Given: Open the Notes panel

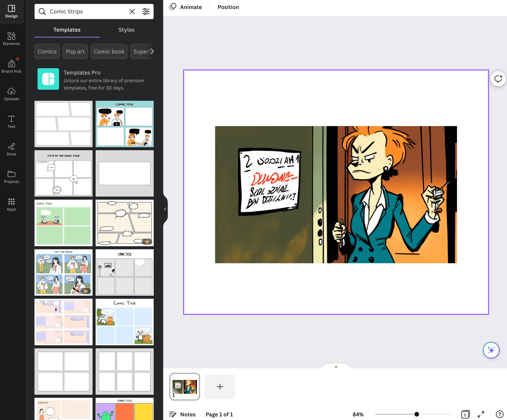Looking at the screenshot, I should (182, 414).
